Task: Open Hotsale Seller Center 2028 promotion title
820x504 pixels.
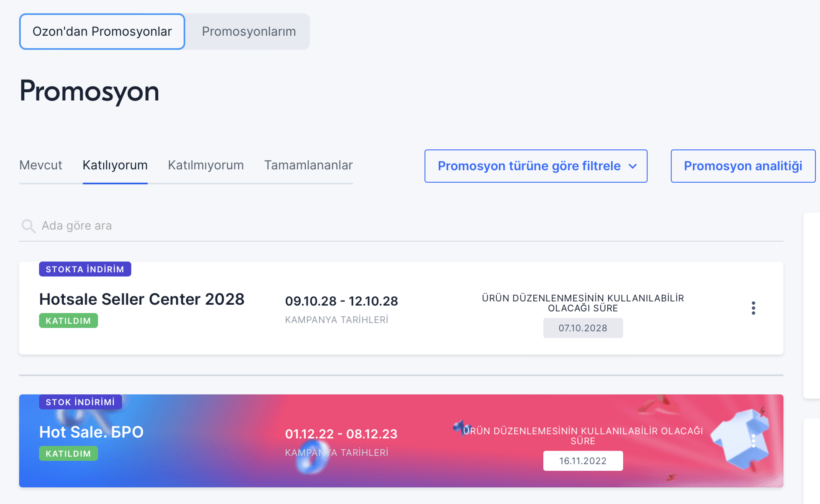Action: [142, 299]
